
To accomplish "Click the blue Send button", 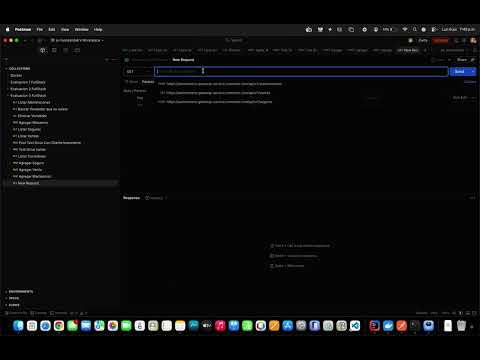I will pyautogui.click(x=460, y=71).
